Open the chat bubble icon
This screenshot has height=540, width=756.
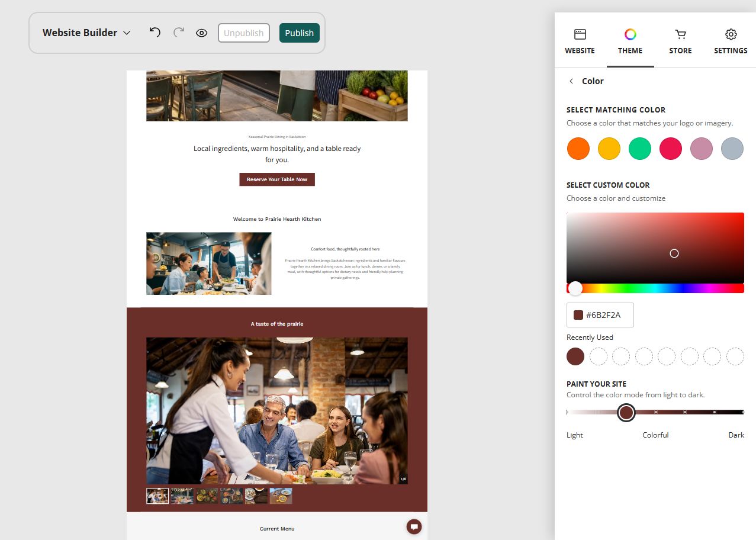point(414,527)
